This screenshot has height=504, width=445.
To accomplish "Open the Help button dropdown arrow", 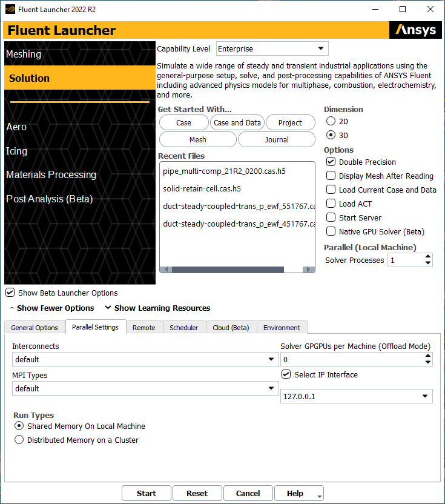I will [320, 496].
